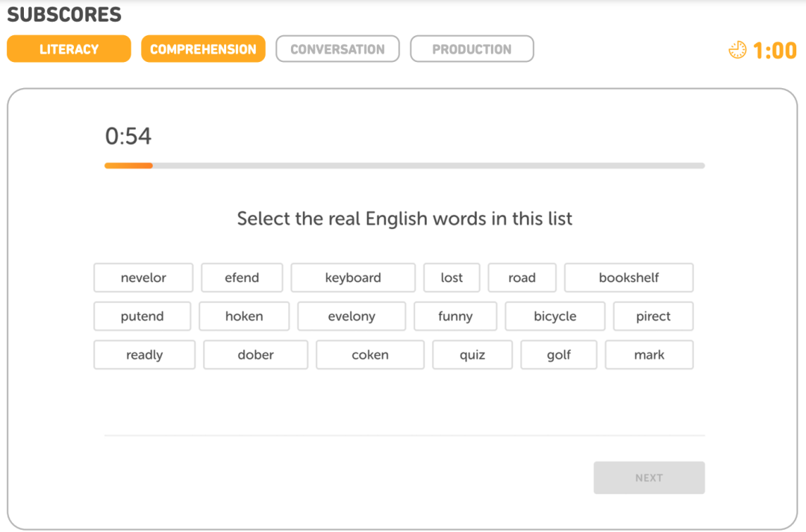This screenshot has width=806, height=532.
Task: Choose the word 'lost'
Action: click(x=452, y=278)
